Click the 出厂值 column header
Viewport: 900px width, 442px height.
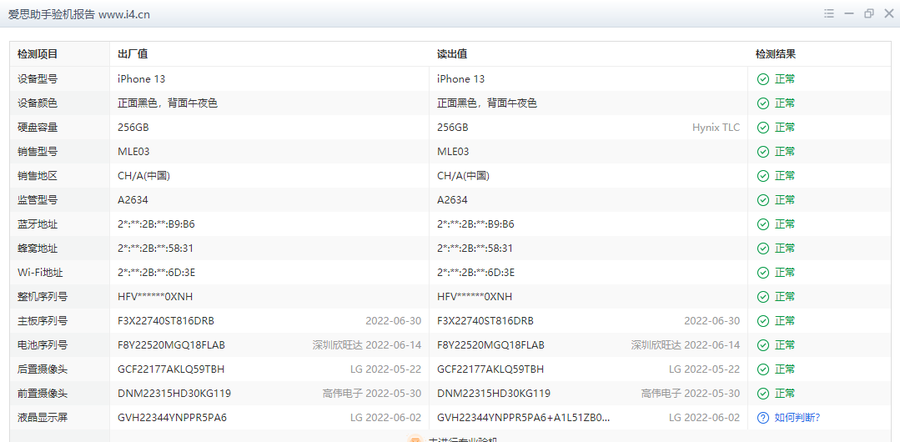(x=133, y=55)
